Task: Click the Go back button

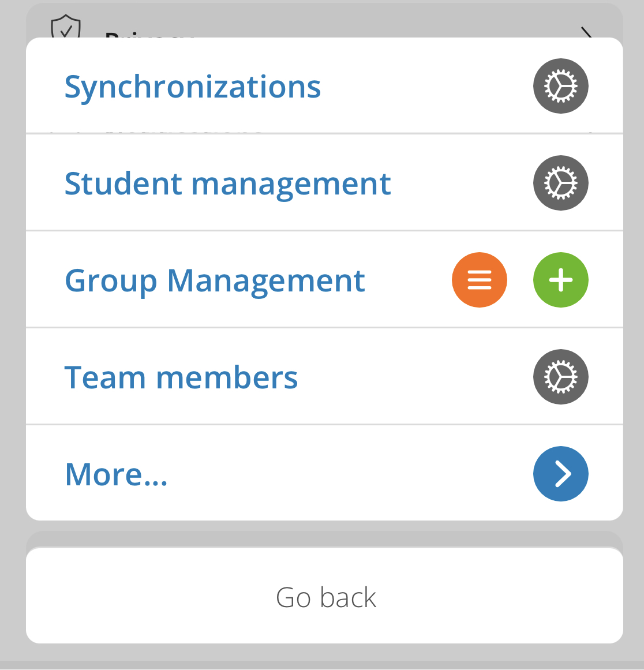Action: coord(324,596)
